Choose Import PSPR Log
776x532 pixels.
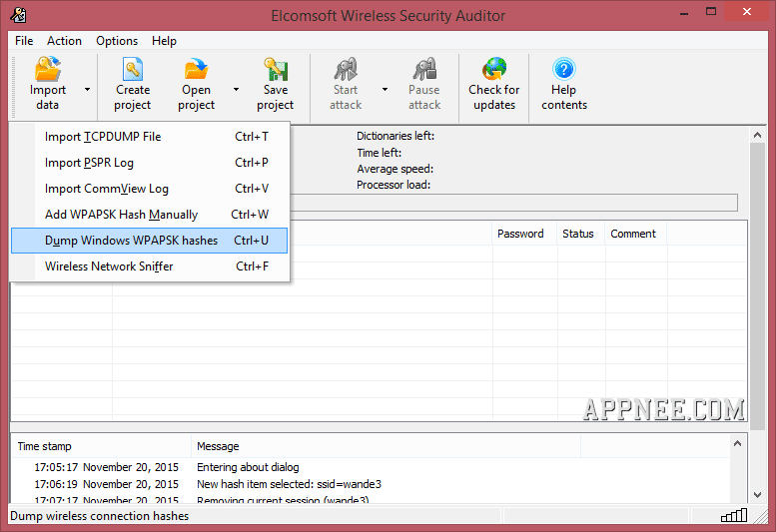click(150, 163)
